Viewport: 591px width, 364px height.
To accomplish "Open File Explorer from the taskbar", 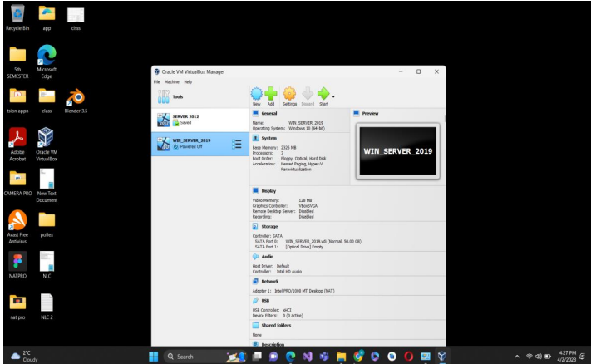I will (341, 356).
